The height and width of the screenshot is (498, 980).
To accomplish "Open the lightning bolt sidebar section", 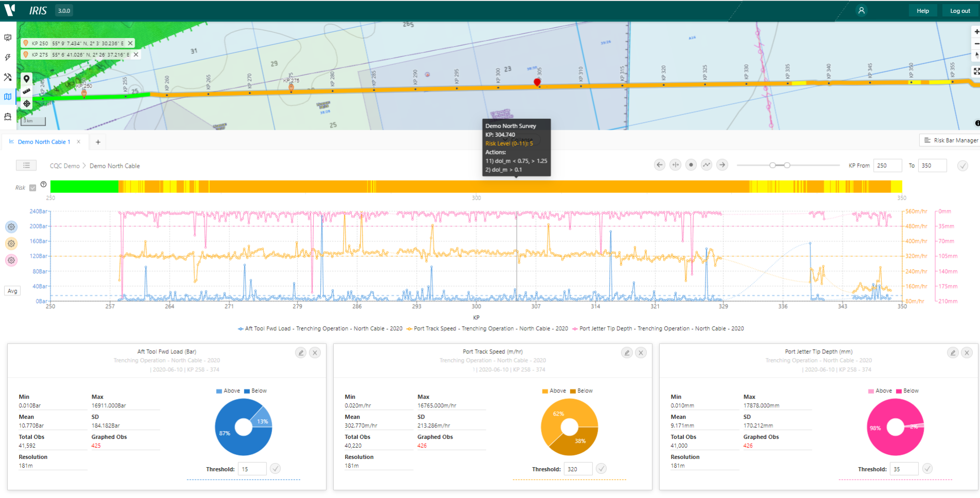I will (x=8, y=58).
